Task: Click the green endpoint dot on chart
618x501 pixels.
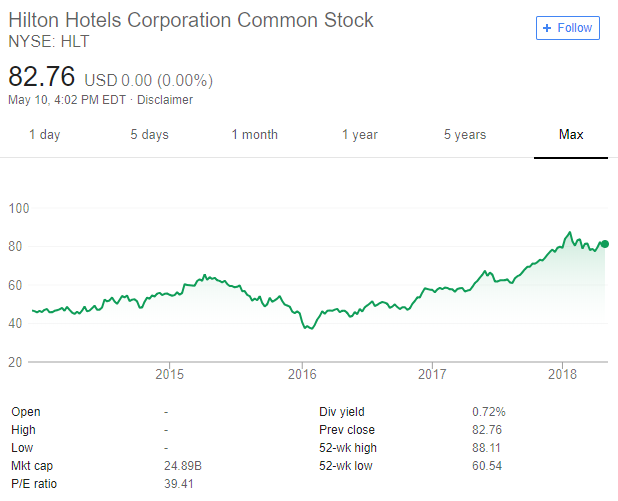Action: click(605, 243)
